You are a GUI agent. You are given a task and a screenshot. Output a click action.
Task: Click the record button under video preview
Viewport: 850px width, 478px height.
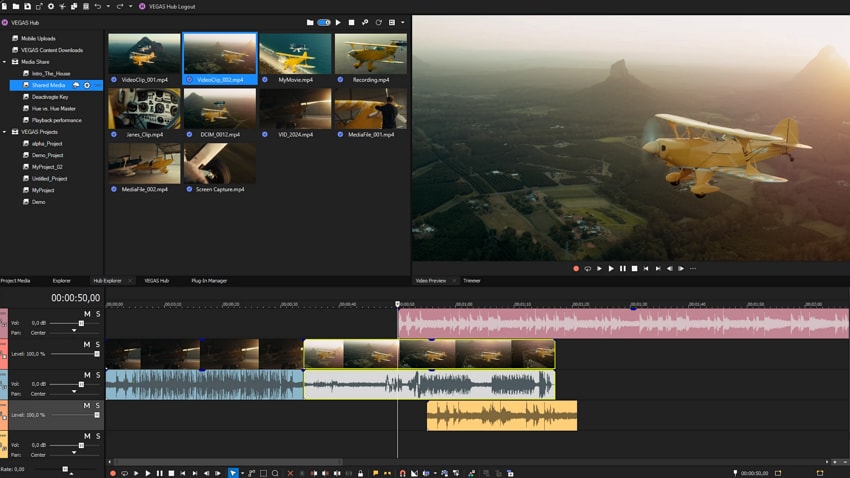tap(576, 268)
